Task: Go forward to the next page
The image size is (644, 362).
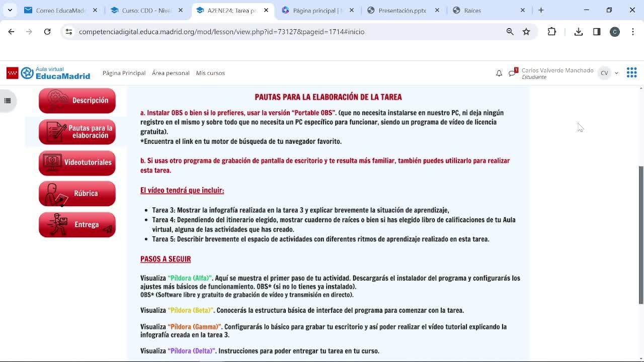Action: (x=29, y=32)
